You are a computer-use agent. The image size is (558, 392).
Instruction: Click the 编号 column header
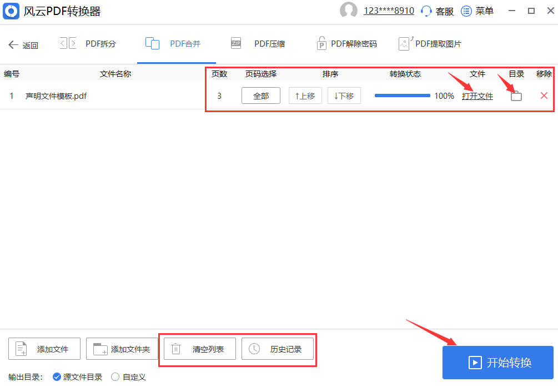[x=12, y=74]
